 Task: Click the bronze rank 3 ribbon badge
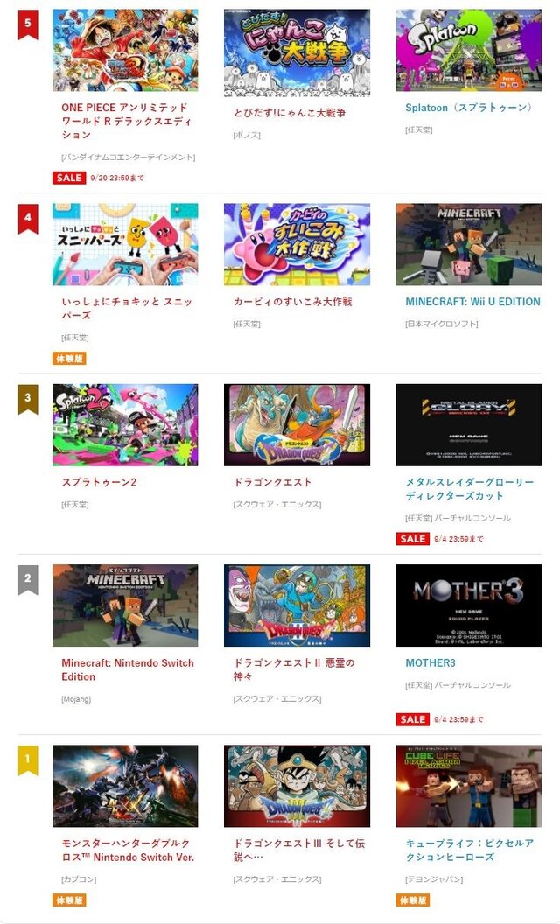click(28, 399)
